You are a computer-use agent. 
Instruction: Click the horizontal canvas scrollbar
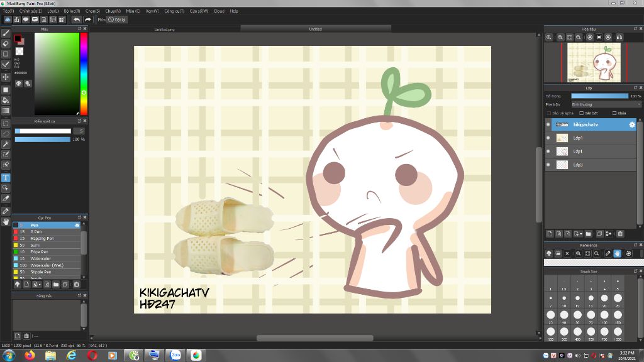314,338
